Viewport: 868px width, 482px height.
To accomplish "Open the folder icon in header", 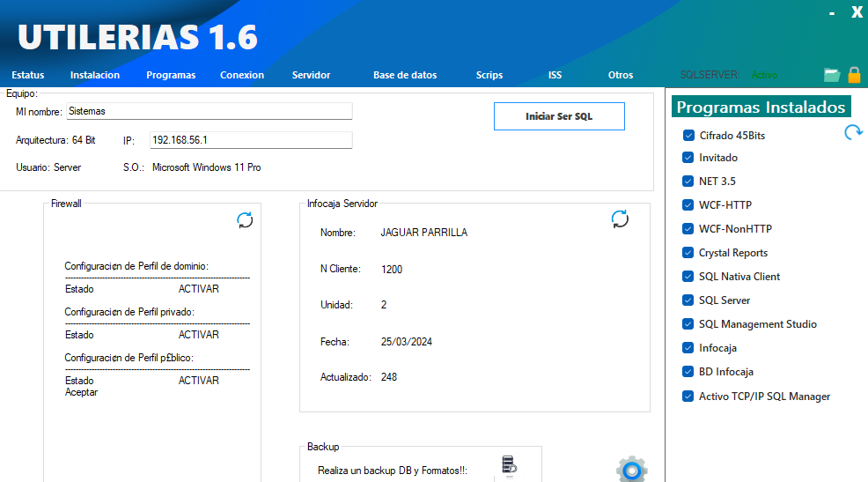I will click(x=831, y=75).
